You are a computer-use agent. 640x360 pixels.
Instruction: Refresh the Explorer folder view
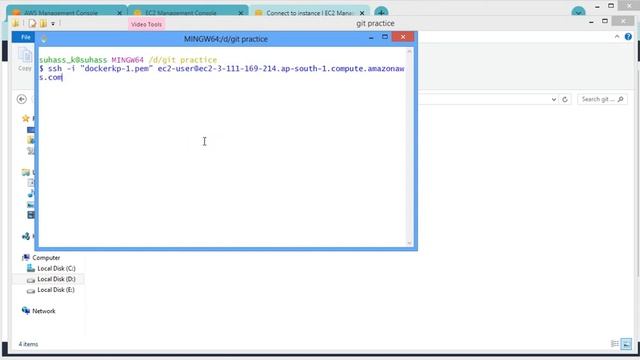565,99
